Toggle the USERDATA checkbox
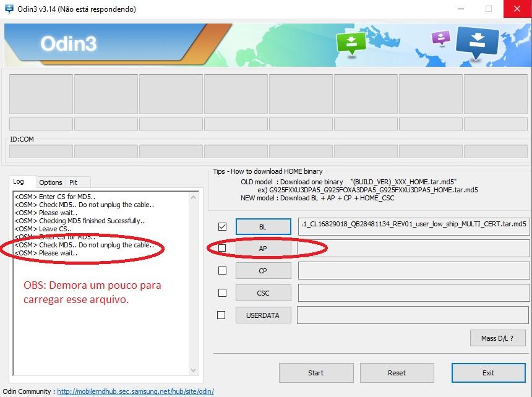 point(221,315)
